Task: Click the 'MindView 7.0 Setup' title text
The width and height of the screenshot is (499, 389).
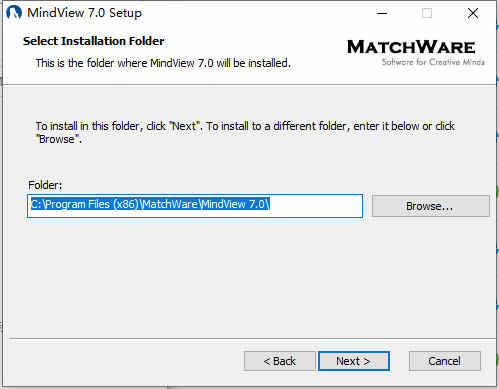Action: (84, 13)
